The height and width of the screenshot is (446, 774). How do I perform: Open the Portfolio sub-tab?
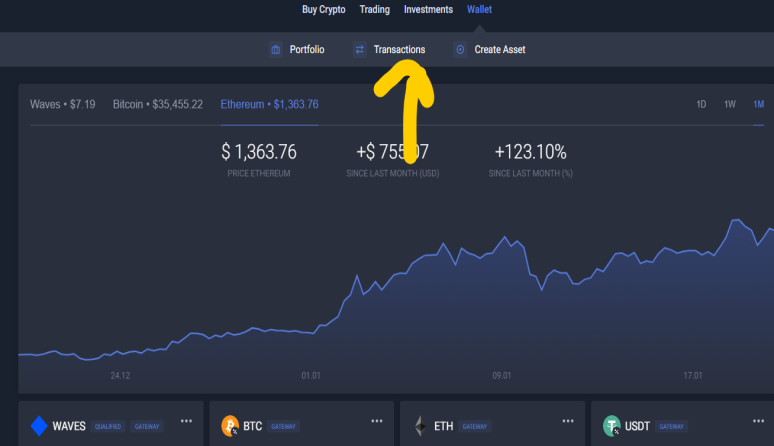[307, 49]
